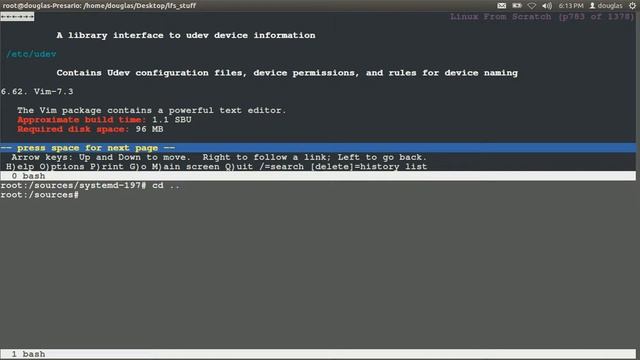This screenshot has width=640, height=360.
Task: Click the 'root:/sources/systemd-197# cd ..' command line
Action: click(x=90, y=185)
